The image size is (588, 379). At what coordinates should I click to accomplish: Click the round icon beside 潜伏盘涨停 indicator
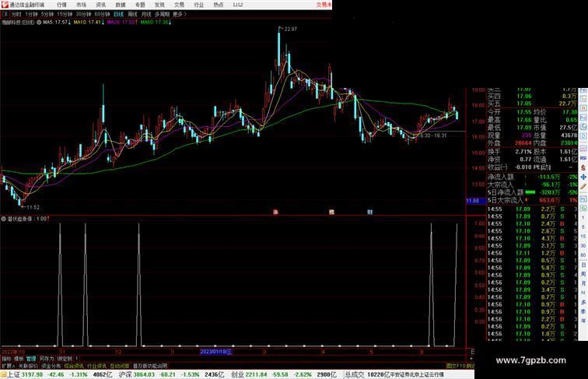[x=3, y=219]
